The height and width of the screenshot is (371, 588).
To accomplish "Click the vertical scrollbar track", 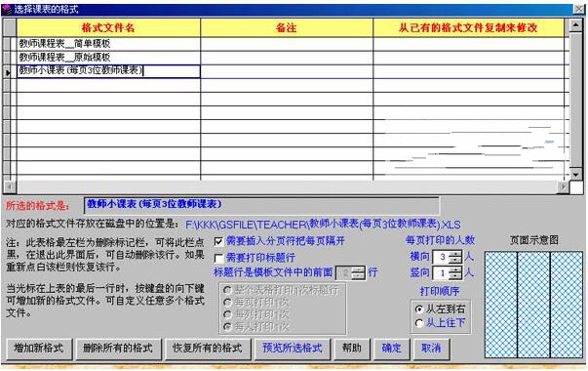I will (575, 100).
